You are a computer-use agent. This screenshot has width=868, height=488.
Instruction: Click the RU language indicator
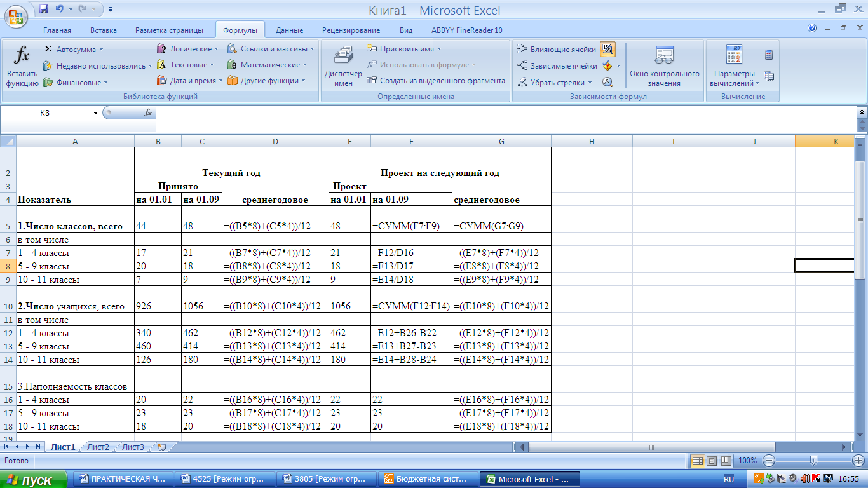[x=729, y=478]
